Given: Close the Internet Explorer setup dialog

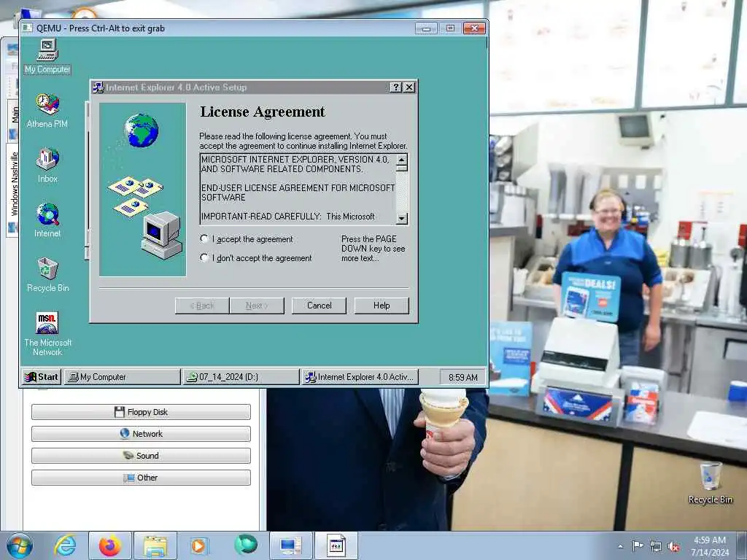Looking at the screenshot, I should click(409, 87).
